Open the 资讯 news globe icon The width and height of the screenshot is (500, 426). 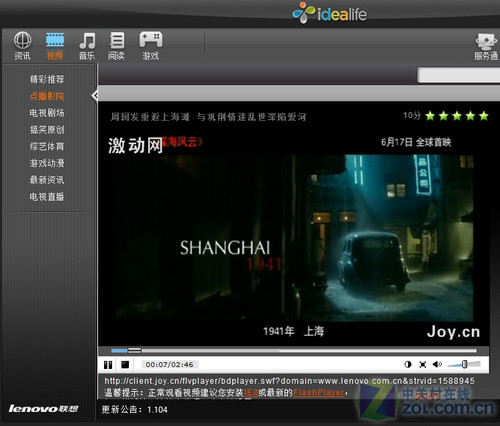(x=22, y=45)
